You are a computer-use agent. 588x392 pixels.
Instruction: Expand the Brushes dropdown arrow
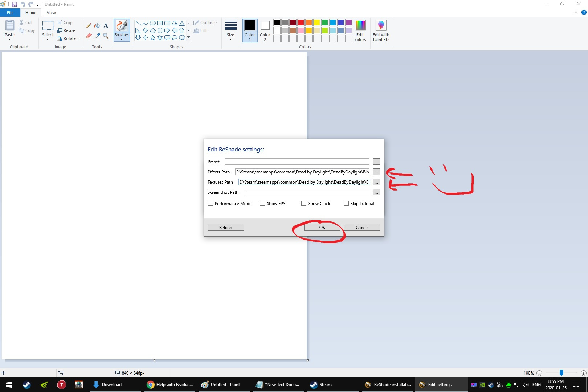(122, 39)
